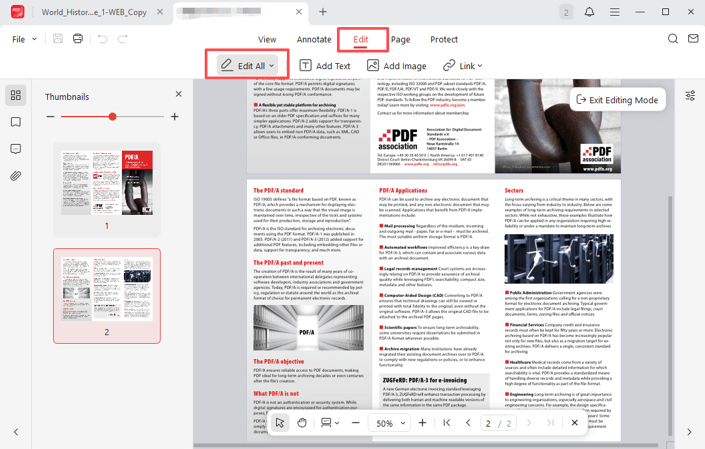
Task: Click the tab count badge showing 2
Action: click(x=566, y=12)
